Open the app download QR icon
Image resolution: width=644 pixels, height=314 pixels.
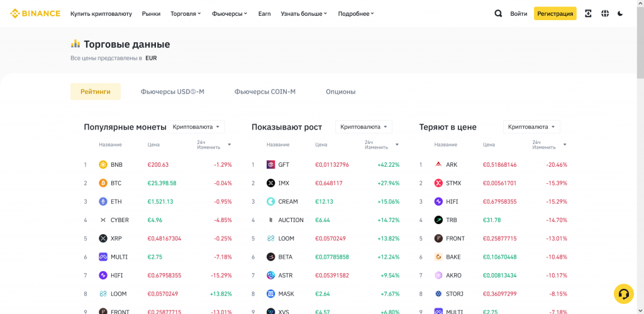[588, 14]
